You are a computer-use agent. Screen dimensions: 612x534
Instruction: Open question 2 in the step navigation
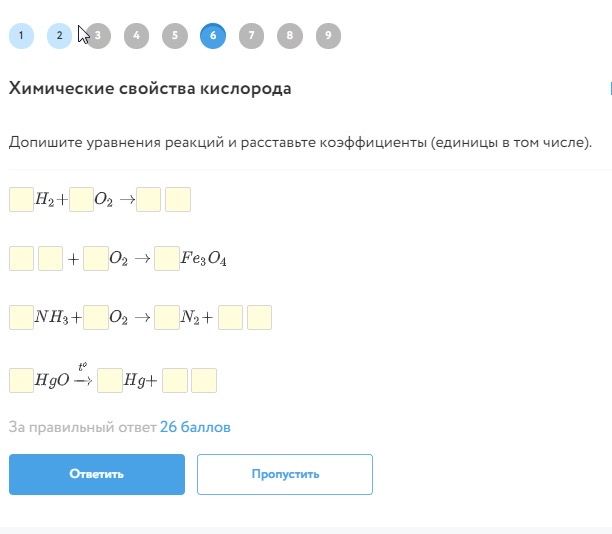pyautogui.click(x=60, y=37)
